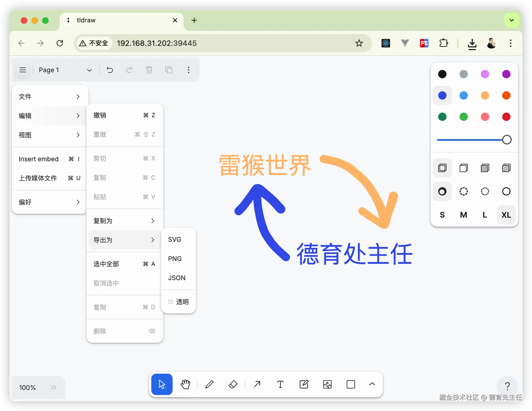Pick the red color swatch

point(506,117)
